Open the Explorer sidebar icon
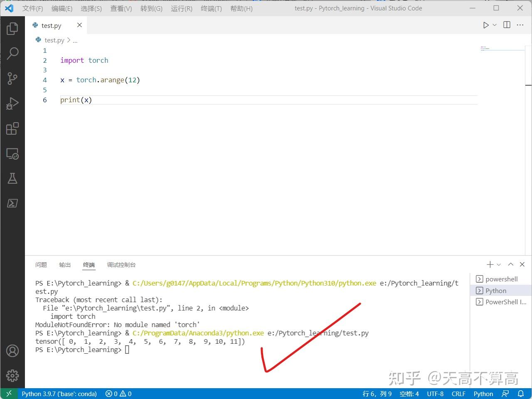 point(12,28)
